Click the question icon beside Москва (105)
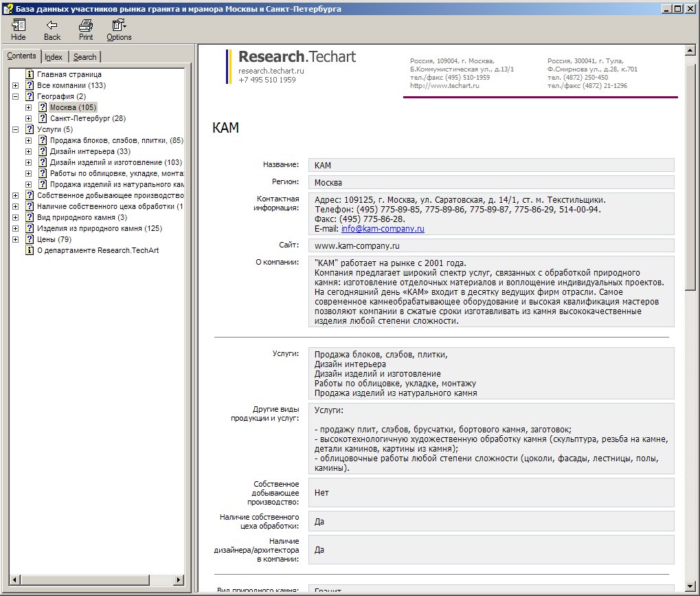Image resolution: width=700 pixels, height=596 pixels. point(43,107)
